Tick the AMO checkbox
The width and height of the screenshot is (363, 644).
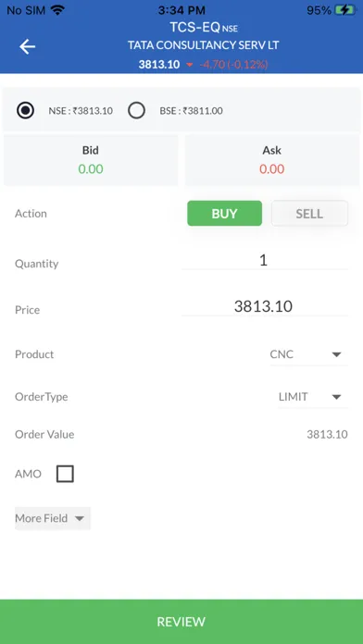click(x=65, y=474)
